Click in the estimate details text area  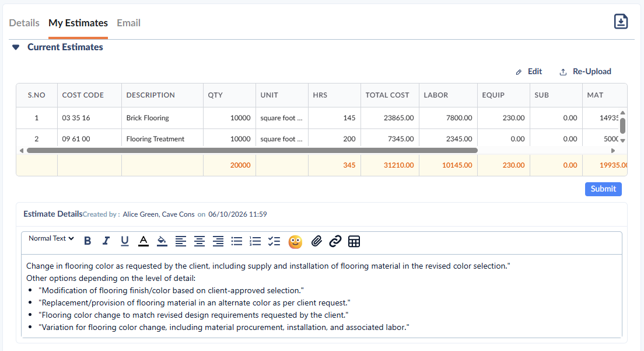pos(321,296)
